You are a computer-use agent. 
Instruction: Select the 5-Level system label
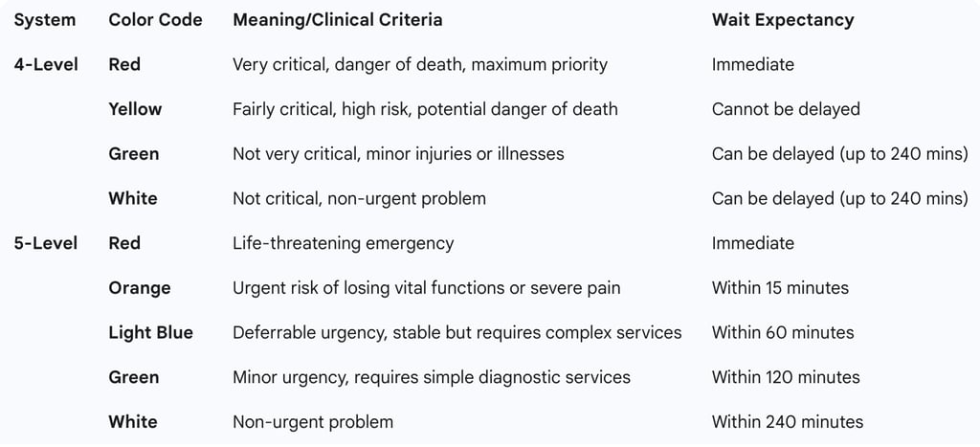point(46,243)
